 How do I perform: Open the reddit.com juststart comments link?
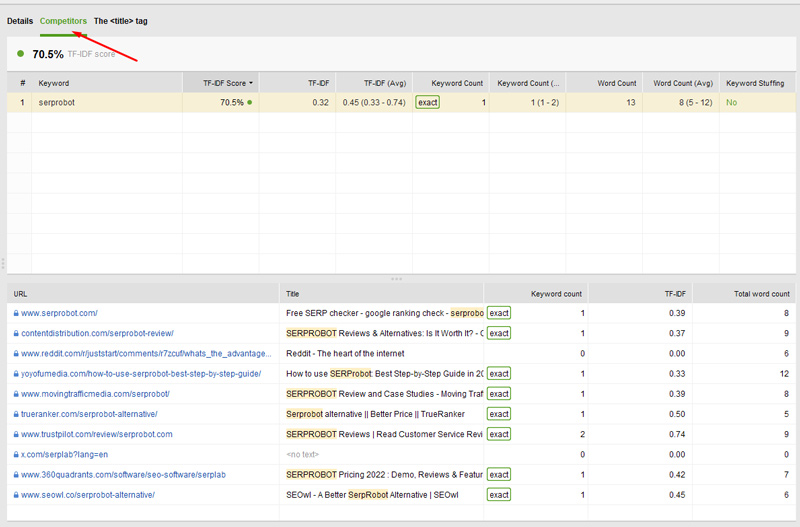coord(146,354)
